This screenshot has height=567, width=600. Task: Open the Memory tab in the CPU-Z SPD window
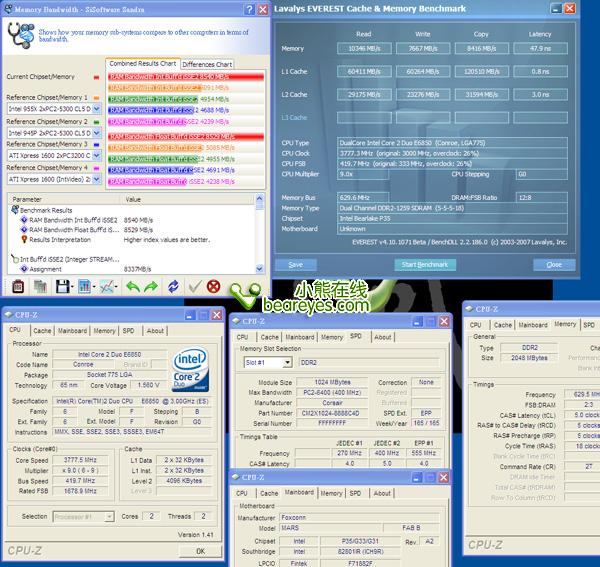332,337
